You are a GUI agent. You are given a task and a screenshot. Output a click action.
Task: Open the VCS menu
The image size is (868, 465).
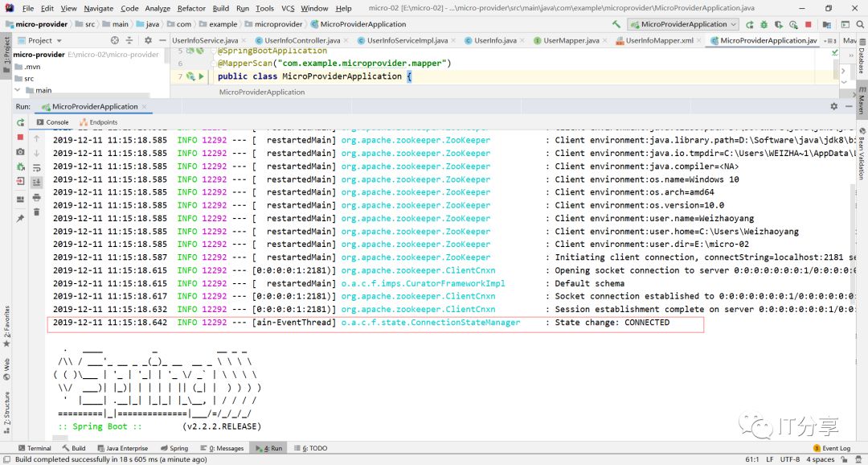point(288,8)
